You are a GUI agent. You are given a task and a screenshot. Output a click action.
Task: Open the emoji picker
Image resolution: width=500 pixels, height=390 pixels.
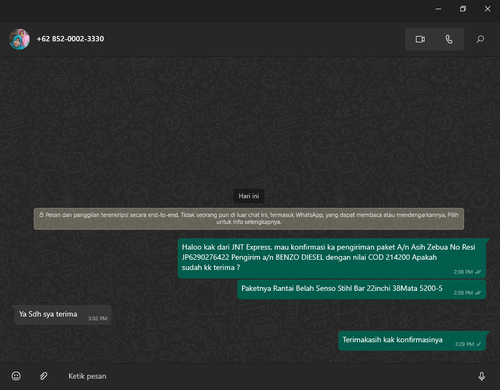pos(16,376)
